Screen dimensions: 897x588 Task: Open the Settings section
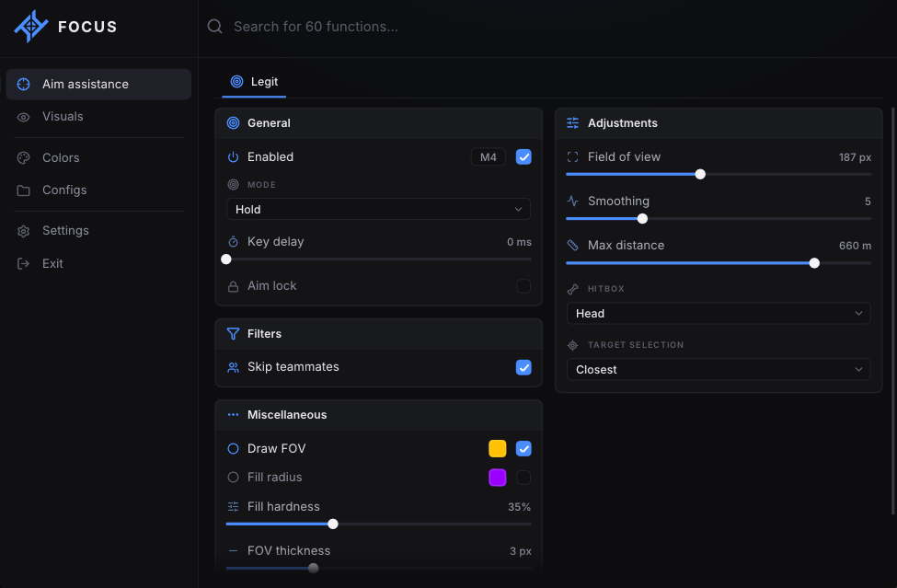tap(98, 231)
